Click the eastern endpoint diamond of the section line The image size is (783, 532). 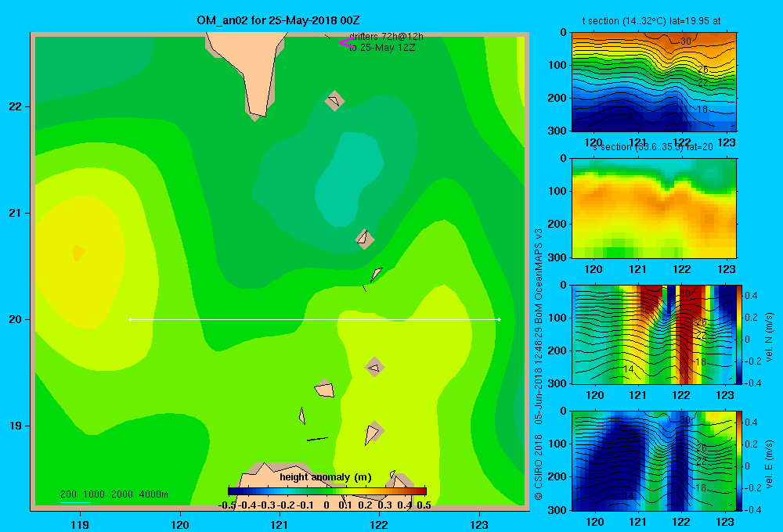(500, 319)
